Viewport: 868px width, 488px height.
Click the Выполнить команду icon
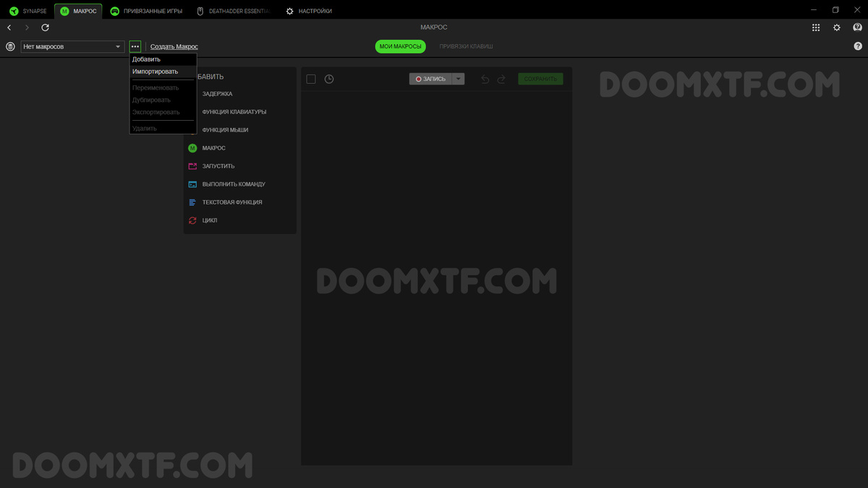tap(192, 184)
